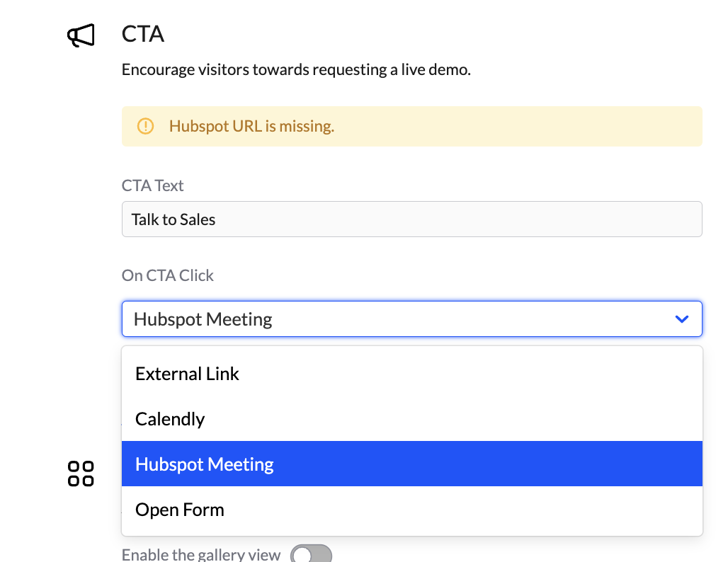The height and width of the screenshot is (562, 728).
Task: Select Hubspot Meeting option in list
Action: point(412,464)
